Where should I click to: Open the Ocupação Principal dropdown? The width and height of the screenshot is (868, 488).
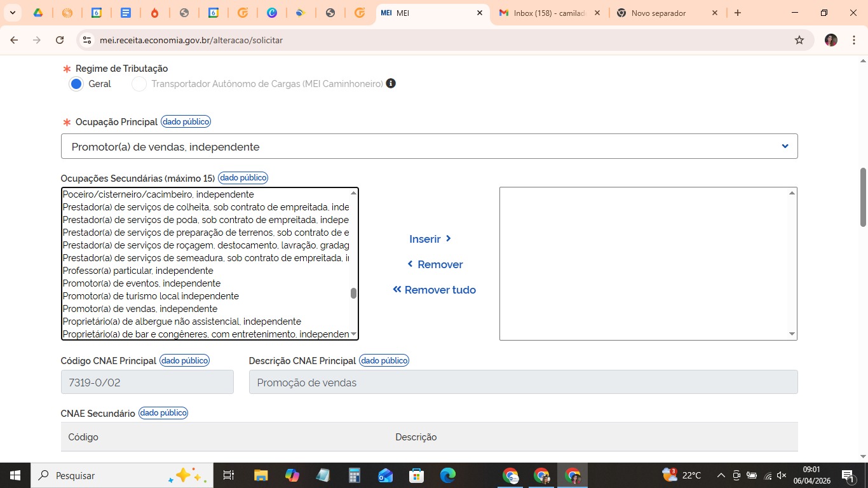tap(429, 146)
